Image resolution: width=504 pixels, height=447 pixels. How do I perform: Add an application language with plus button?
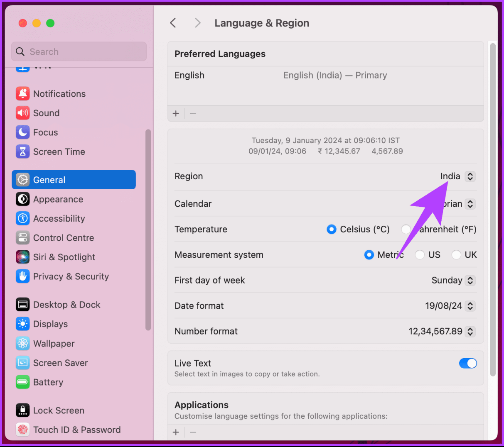176,432
